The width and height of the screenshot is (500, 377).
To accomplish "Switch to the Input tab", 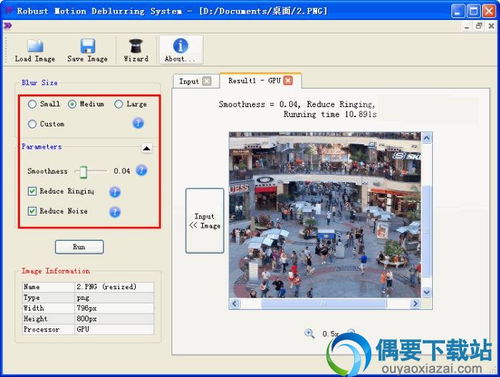I will pyautogui.click(x=189, y=81).
